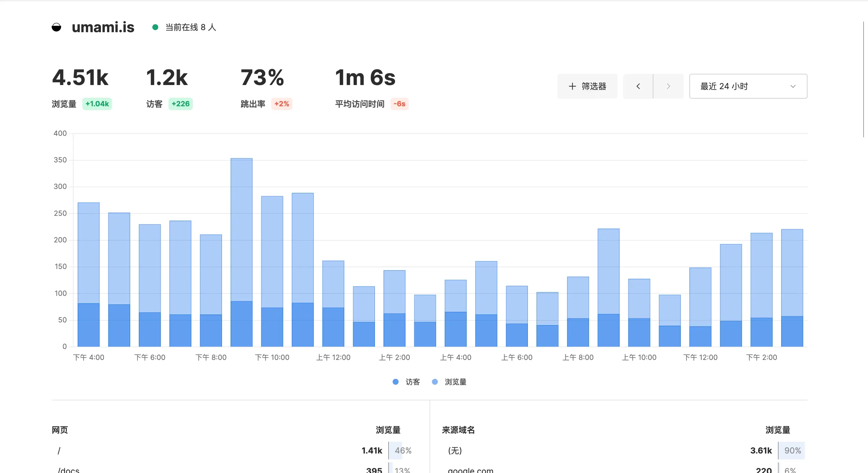Click the 来源域名 table header
Viewport: 868px width, 473px height.
tap(458, 430)
